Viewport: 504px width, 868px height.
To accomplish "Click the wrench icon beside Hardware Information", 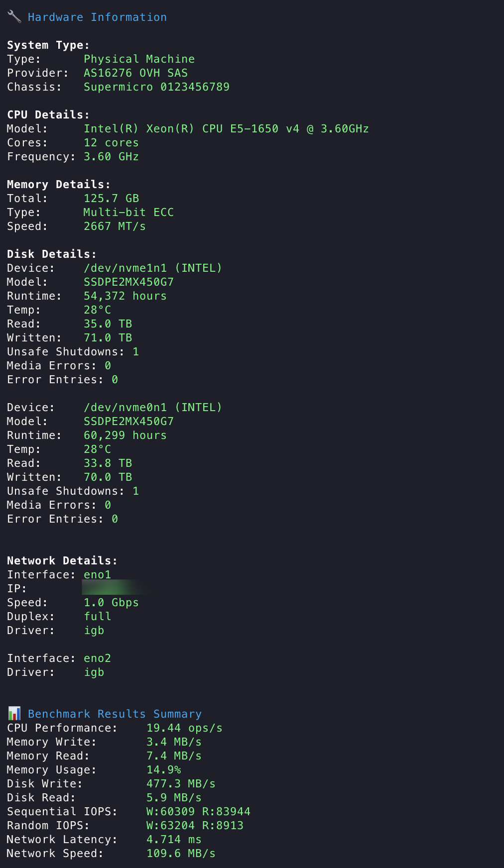I will tap(14, 17).
